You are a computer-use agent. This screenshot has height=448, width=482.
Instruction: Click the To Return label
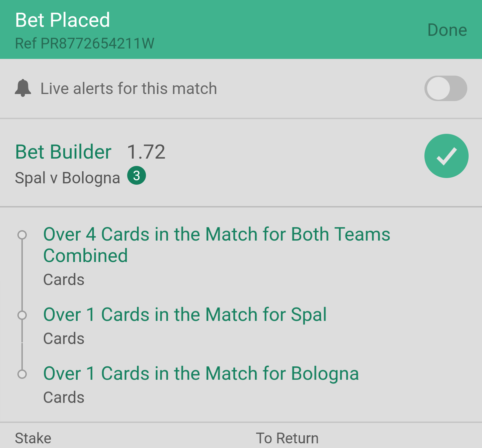point(287,438)
